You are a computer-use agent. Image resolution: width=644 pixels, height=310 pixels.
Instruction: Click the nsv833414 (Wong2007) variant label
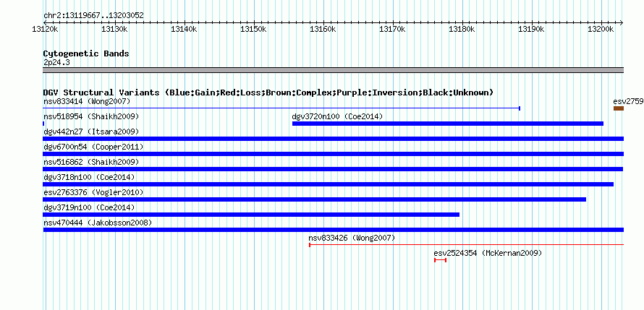coord(87,101)
